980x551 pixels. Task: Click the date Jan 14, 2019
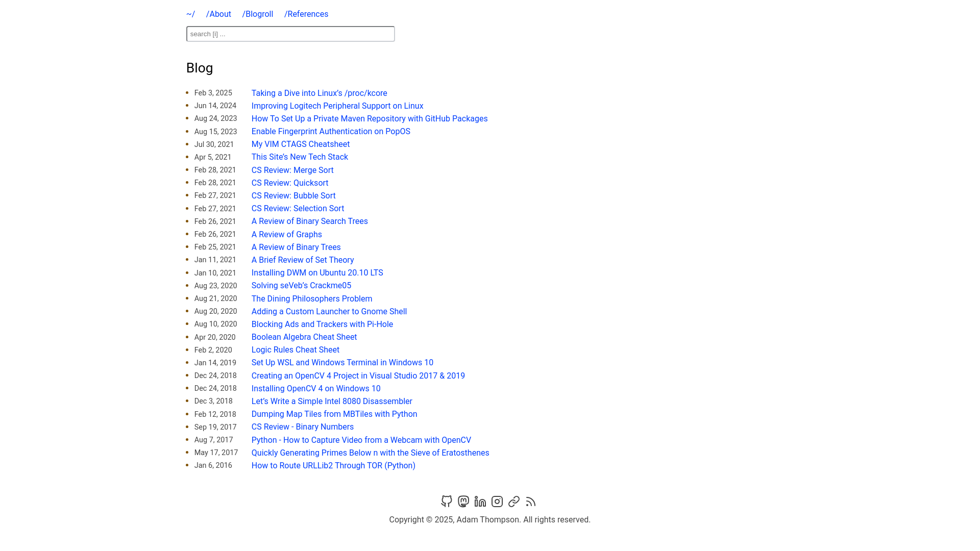215,363
